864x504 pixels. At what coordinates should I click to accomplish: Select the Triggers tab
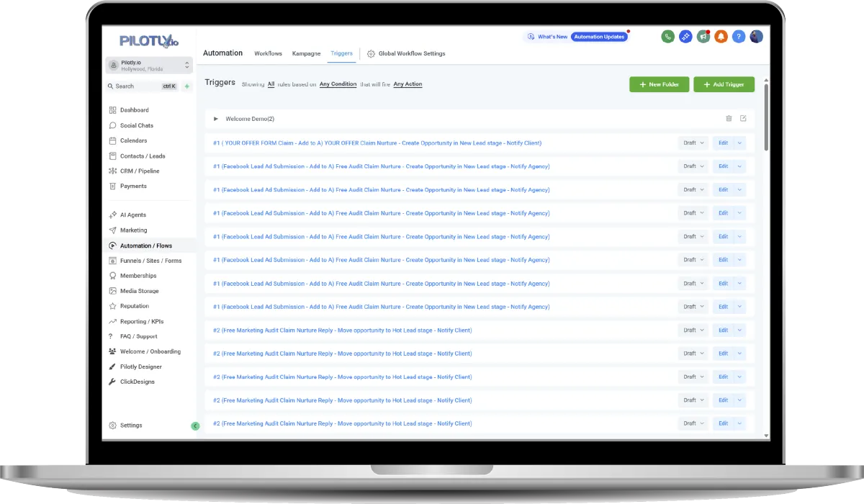click(x=342, y=54)
